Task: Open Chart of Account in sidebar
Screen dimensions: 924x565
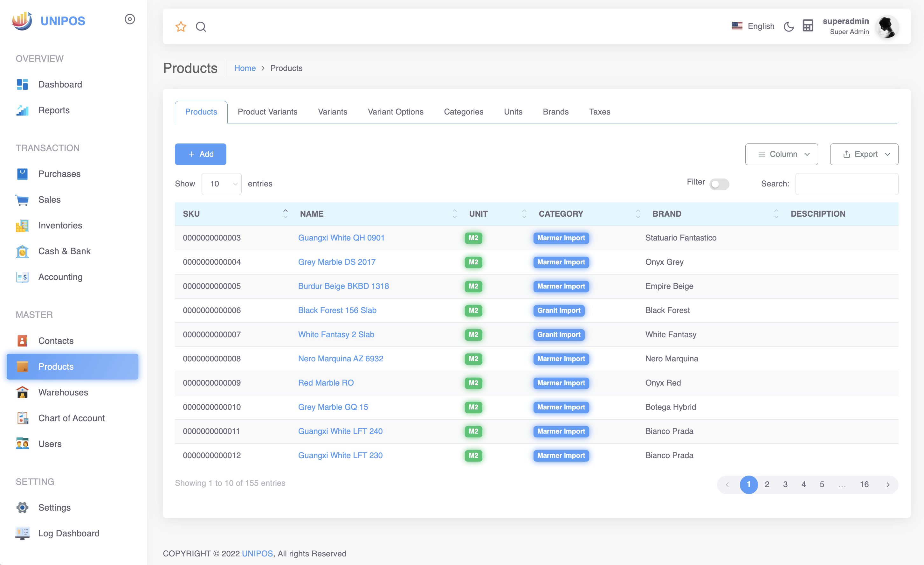Action: 72,418
